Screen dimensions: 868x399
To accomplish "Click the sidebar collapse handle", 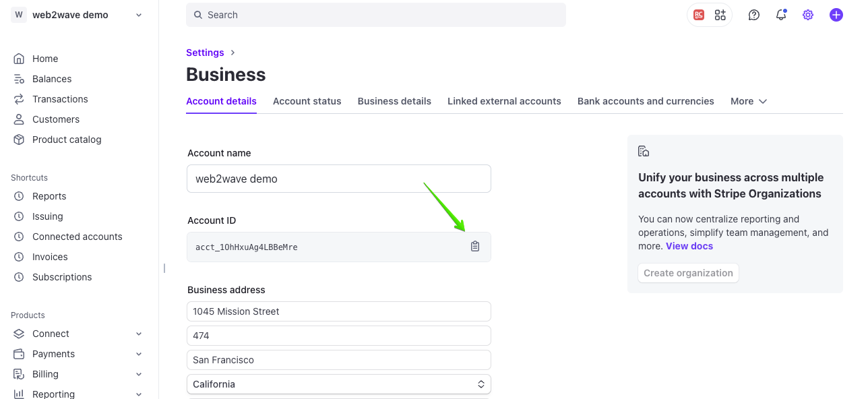I will pos(164,268).
